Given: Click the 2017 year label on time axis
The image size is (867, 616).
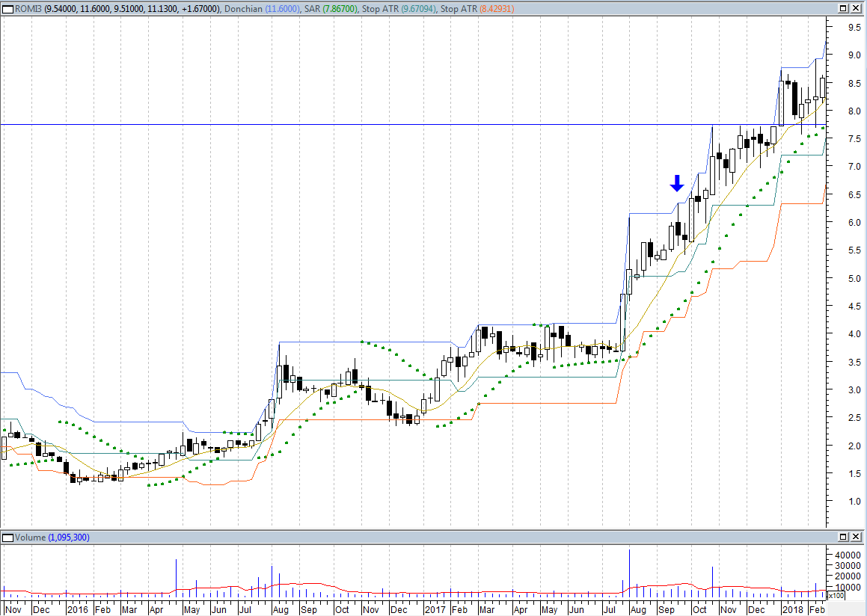Looking at the screenshot, I should point(435,610).
